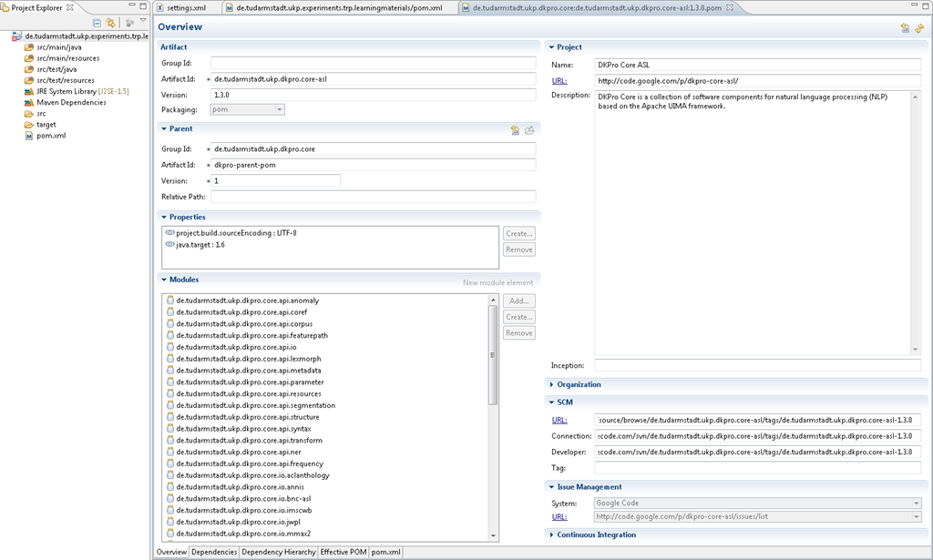Collapse the Properties section
Viewport: 933px width, 560px height.
coord(164,218)
